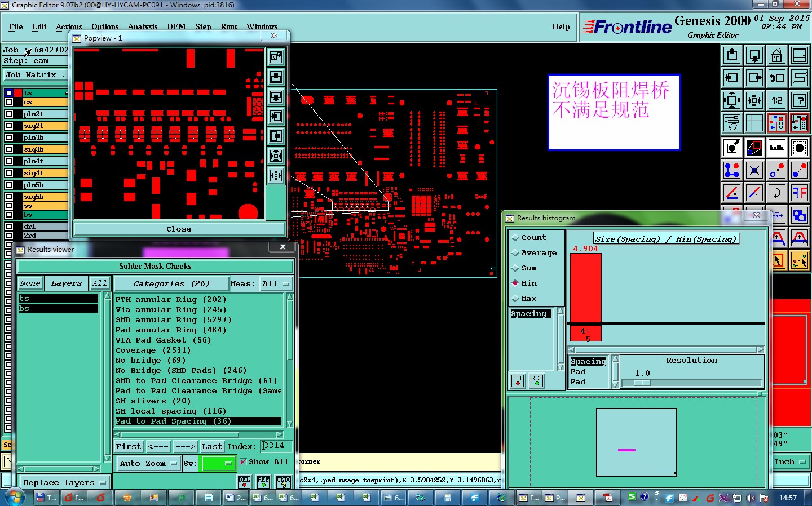Open the Rout menu
812x506 pixels.
[229, 26]
